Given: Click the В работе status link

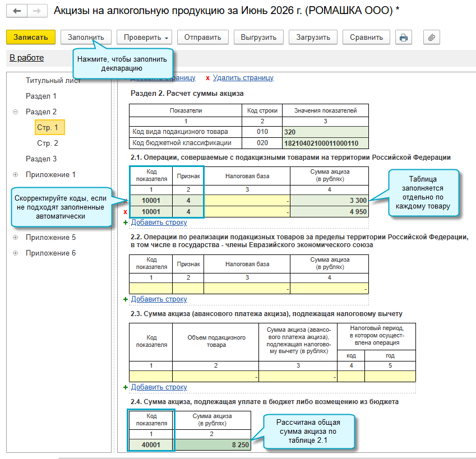Looking at the screenshot, I should (27, 58).
